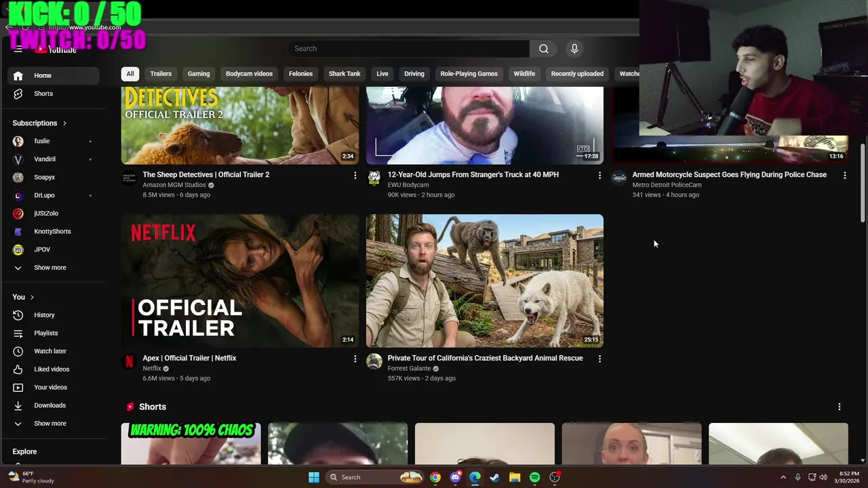Expand the Subscriptions section heading

tap(39, 123)
